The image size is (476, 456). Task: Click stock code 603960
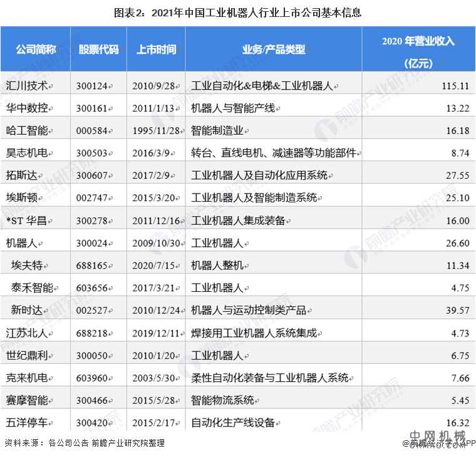[91, 378]
